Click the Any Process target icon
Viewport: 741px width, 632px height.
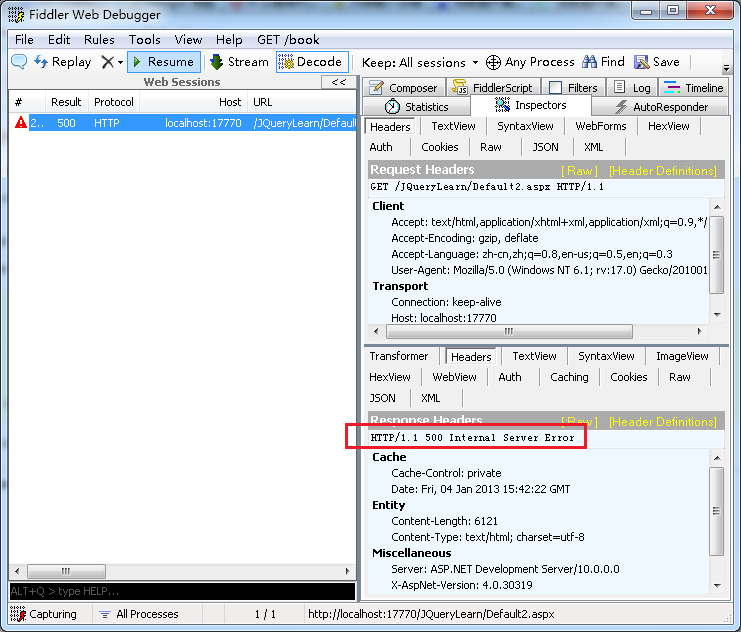(493, 62)
